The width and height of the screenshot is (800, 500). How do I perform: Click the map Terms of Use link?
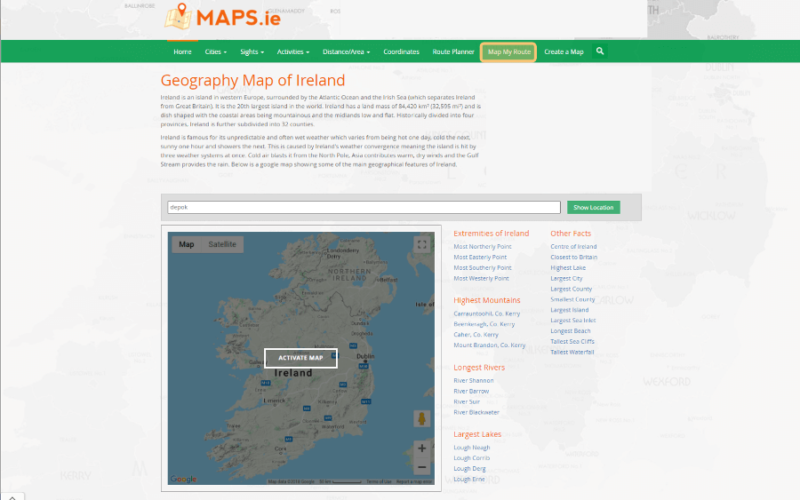(x=379, y=482)
